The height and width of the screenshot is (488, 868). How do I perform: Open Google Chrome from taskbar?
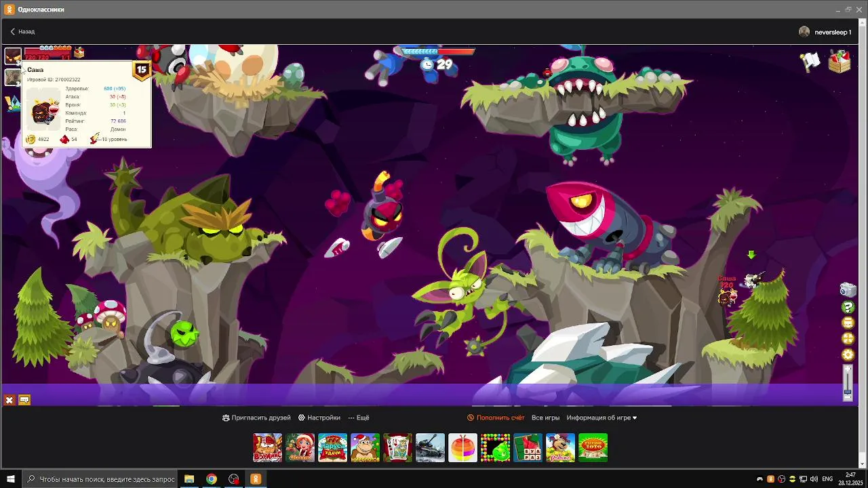click(212, 479)
